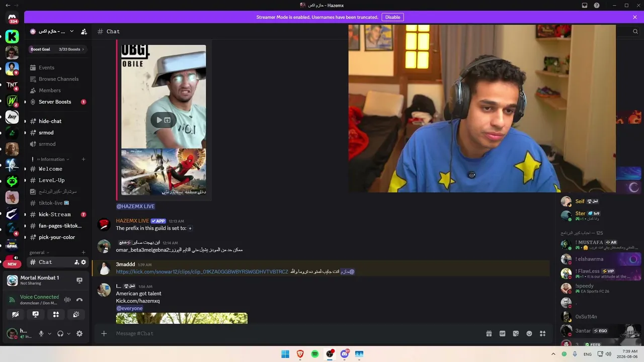Viewport: 644px width, 362px height.
Task: Invite people via server header icon
Action: (84, 31)
